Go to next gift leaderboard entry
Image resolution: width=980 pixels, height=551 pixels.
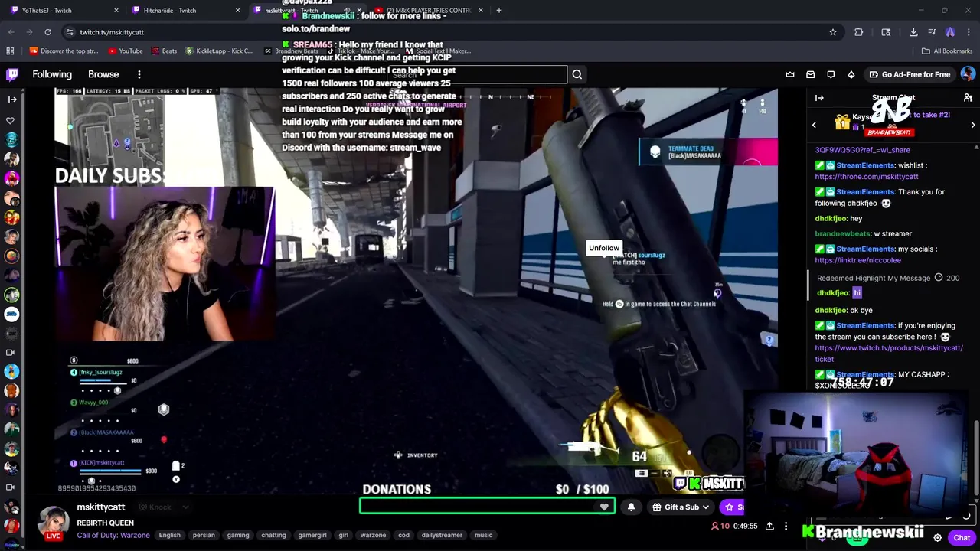point(973,125)
